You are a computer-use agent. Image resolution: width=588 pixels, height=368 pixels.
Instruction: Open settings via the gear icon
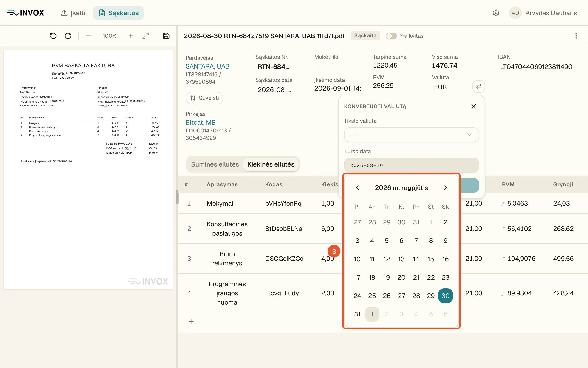496,13
